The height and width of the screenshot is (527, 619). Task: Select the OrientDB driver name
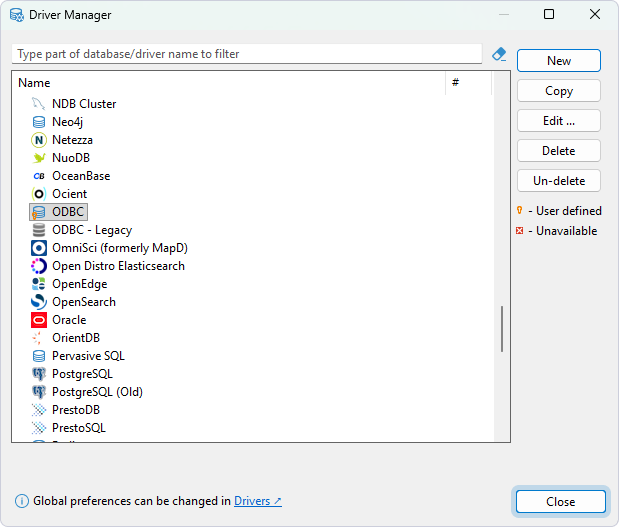click(76, 338)
